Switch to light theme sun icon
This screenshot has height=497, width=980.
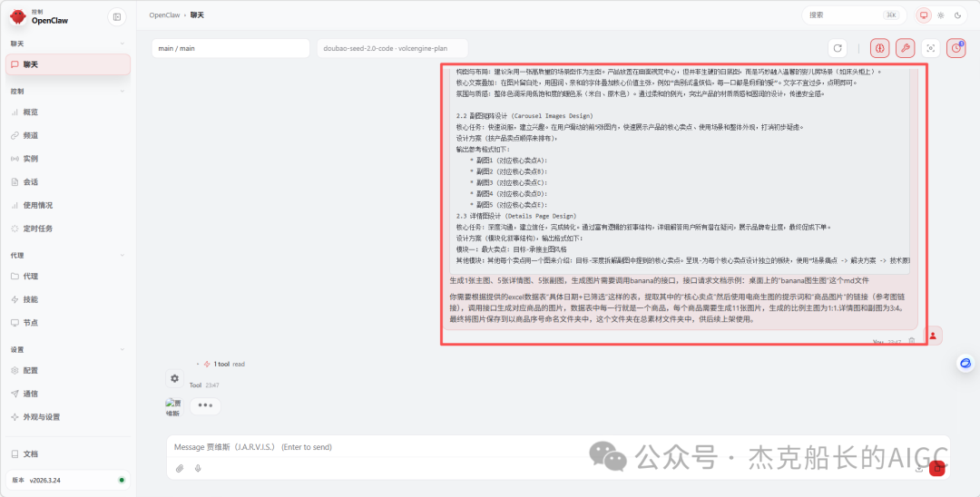point(941,15)
